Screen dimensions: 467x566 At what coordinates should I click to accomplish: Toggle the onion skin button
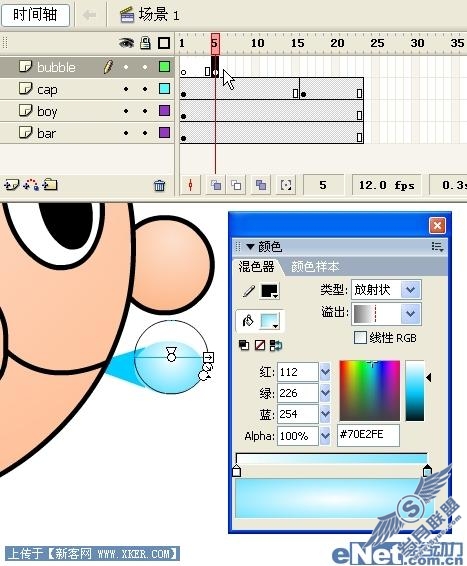point(216,186)
